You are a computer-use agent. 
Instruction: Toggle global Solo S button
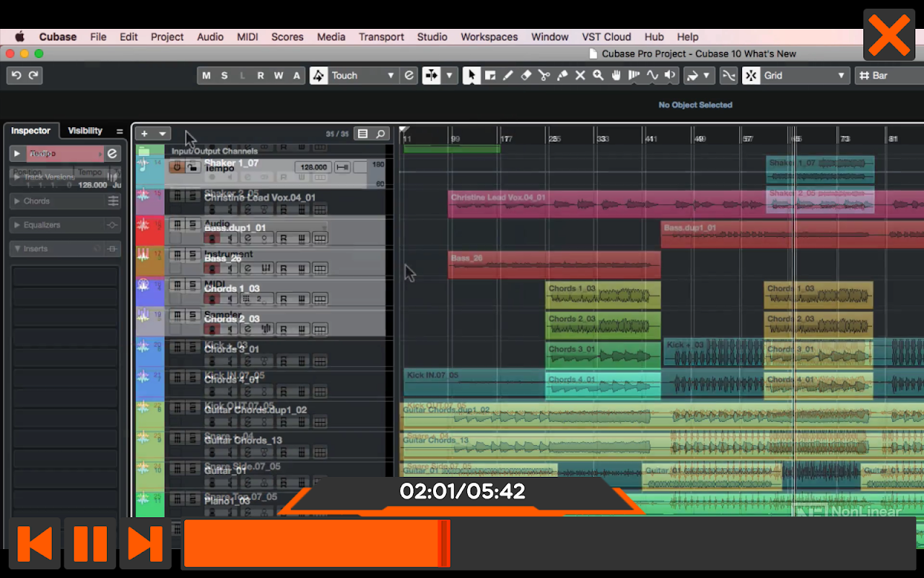pos(225,75)
